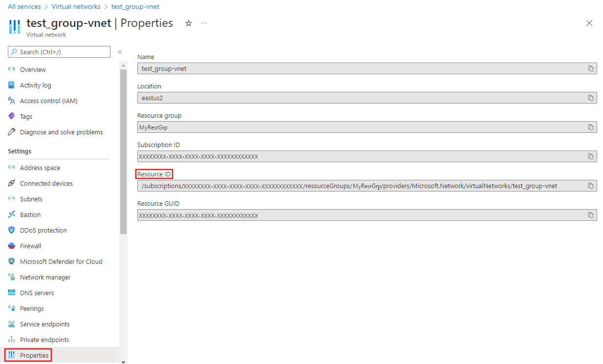The width and height of the screenshot is (603, 364).
Task: Click the Bastion icon
Action: 12,214
